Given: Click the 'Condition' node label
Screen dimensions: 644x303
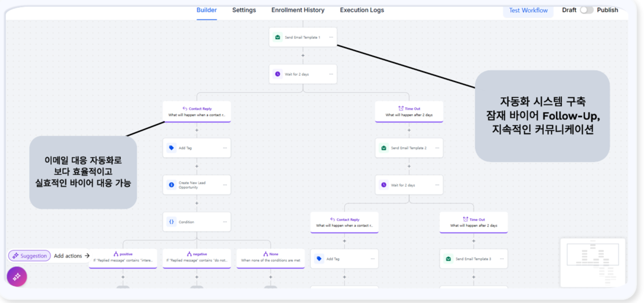Looking at the screenshot, I should 187,222.
